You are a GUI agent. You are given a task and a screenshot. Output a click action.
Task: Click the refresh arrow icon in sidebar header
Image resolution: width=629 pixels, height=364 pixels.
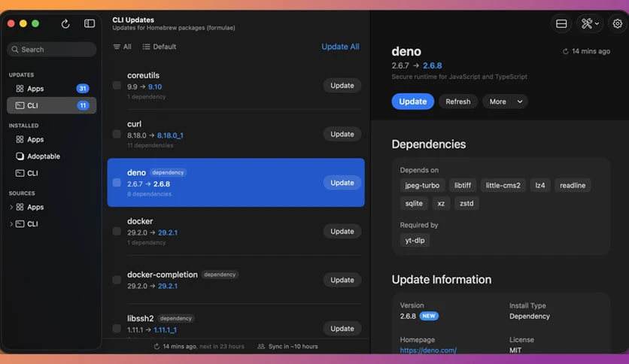(x=65, y=23)
